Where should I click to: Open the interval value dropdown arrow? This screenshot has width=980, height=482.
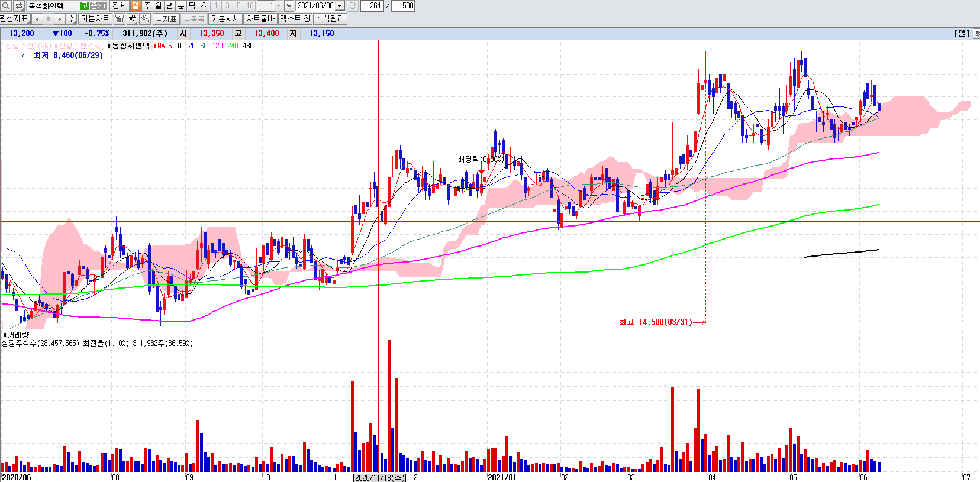(279, 6)
